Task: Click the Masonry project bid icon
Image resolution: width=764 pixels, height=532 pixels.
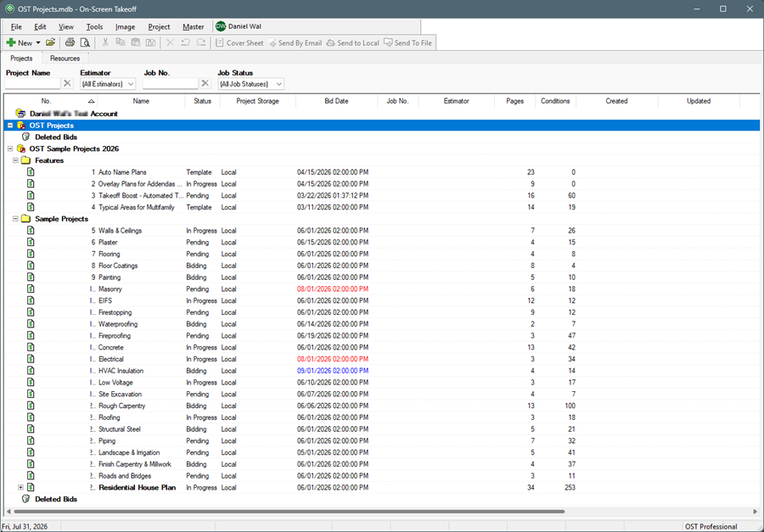Action: tap(31, 288)
